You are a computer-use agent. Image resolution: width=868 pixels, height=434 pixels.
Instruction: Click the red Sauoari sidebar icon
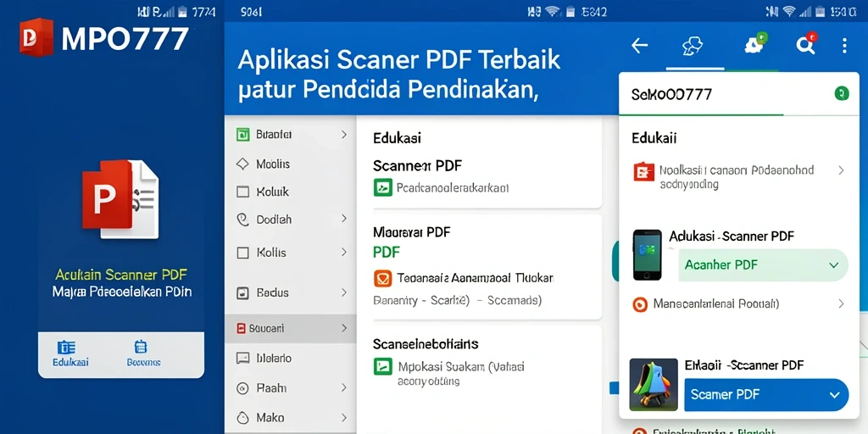241,328
